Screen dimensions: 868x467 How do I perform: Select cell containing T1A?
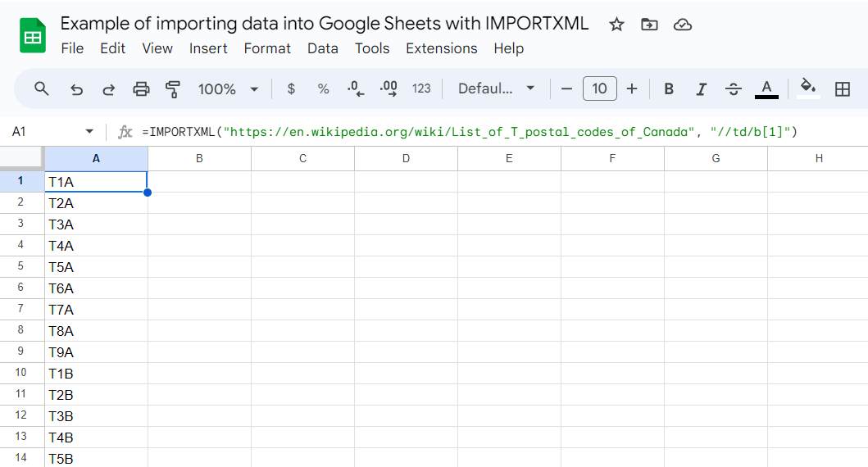click(x=97, y=182)
